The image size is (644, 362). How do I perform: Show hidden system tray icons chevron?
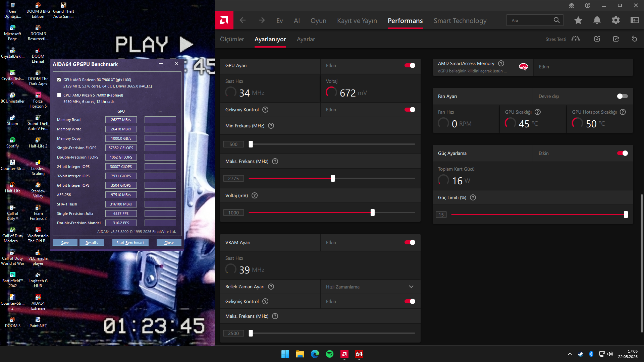coord(570,354)
